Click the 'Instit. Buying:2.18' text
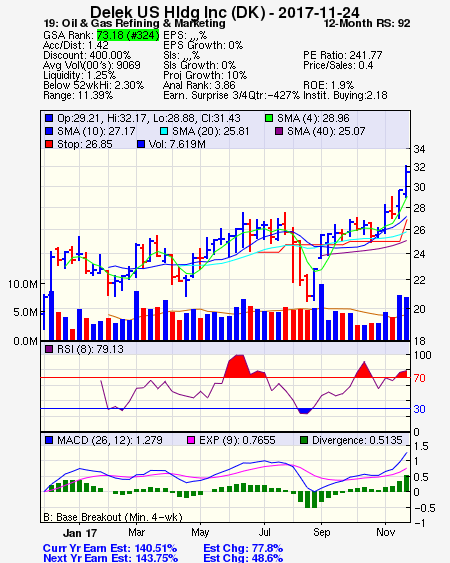 (345, 96)
